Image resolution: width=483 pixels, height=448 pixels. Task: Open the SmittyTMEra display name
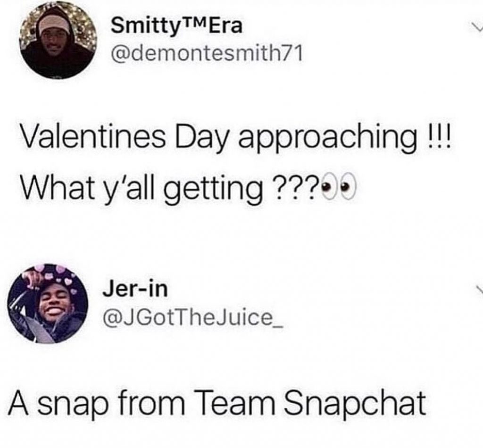(177, 25)
